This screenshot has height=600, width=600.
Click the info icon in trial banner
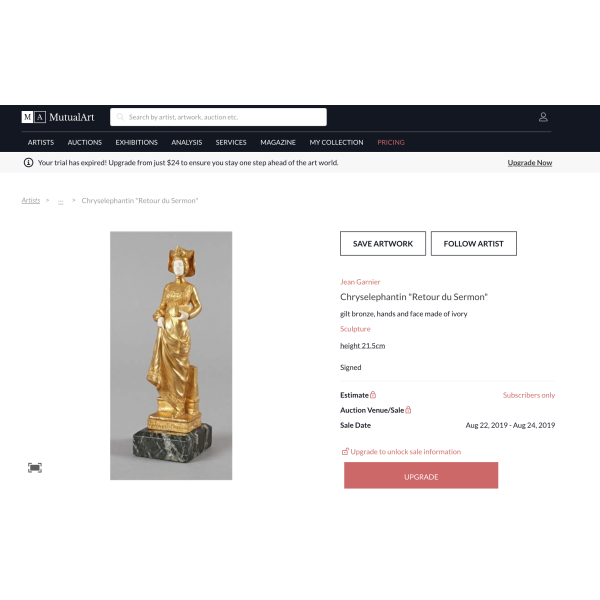tap(28, 163)
